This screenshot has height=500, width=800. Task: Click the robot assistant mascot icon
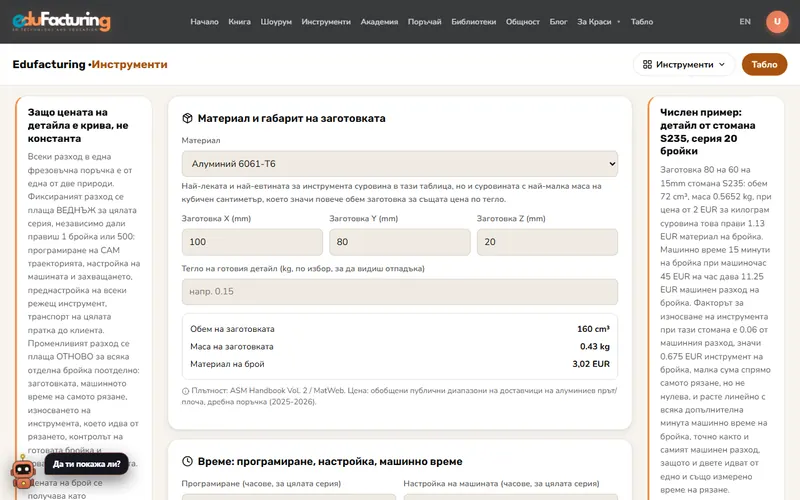click(x=23, y=471)
